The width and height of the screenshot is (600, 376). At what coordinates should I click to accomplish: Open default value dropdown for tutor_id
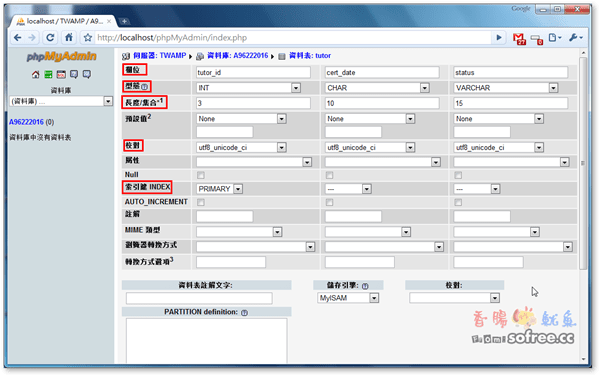tap(241, 119)
